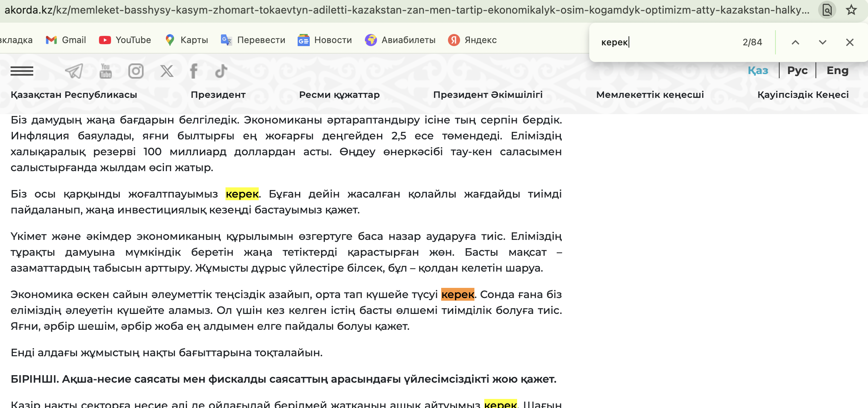868x408 pixels.
Task: Open Президент Әкімшілігі menu
Action: (488, 95)
